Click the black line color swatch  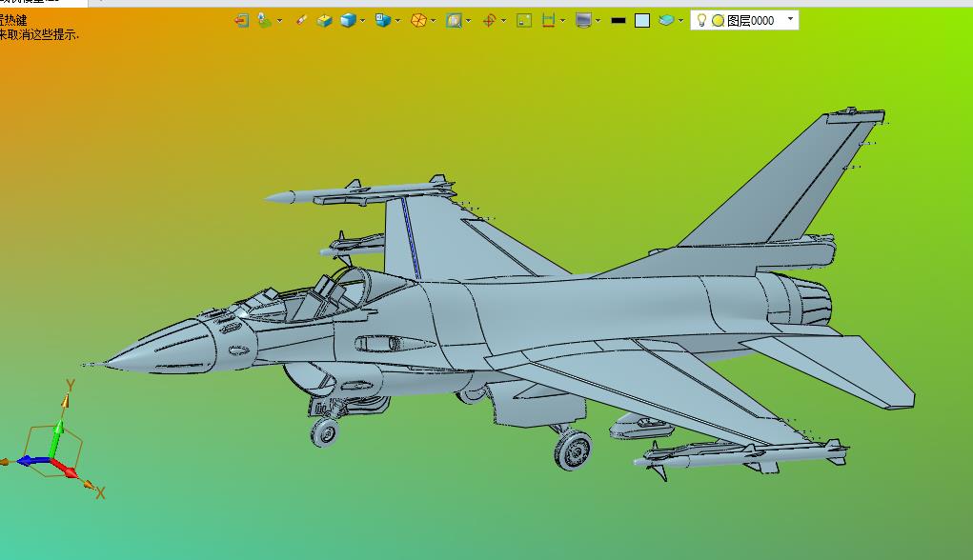[618, 20]
